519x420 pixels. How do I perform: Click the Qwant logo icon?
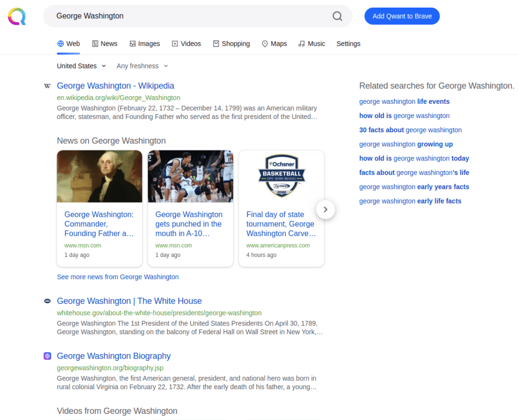pos(17,16)
